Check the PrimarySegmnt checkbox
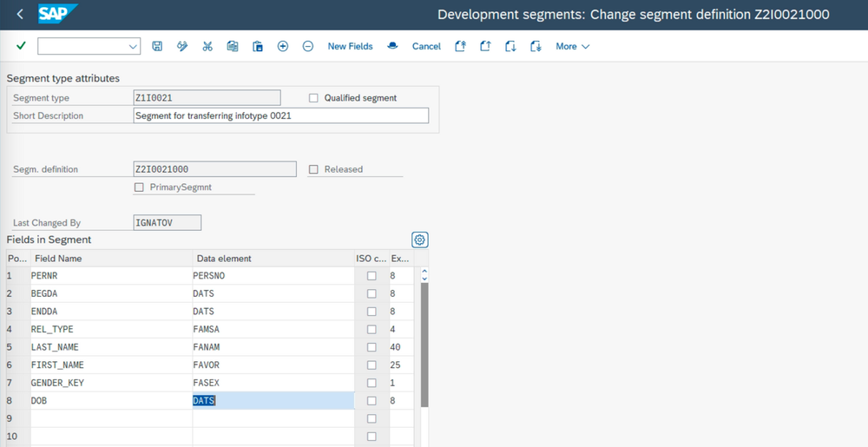Screen dimensions: 868x447 coord(139,187)
